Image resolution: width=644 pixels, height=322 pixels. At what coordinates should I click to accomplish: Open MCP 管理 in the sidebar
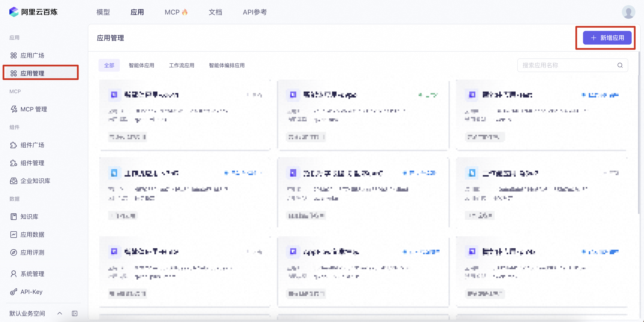33,109
